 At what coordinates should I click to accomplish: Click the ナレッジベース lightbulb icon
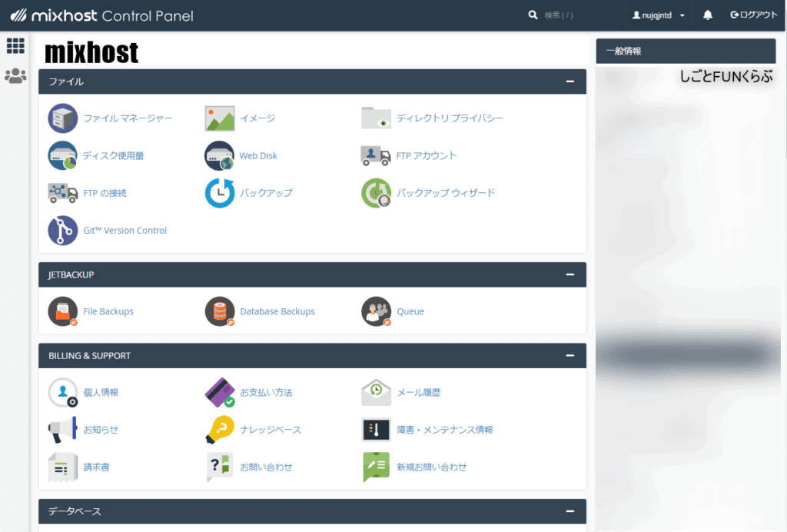coord(219,430)
